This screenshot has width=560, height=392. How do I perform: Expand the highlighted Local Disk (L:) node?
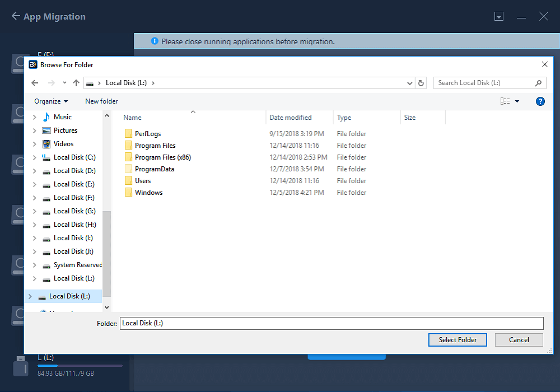click(x=30, y=296)
